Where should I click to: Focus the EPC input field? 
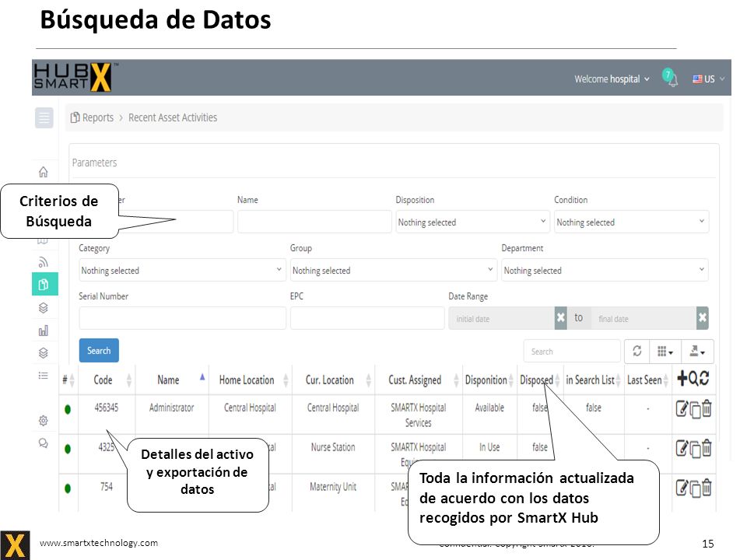click(367, 318)
